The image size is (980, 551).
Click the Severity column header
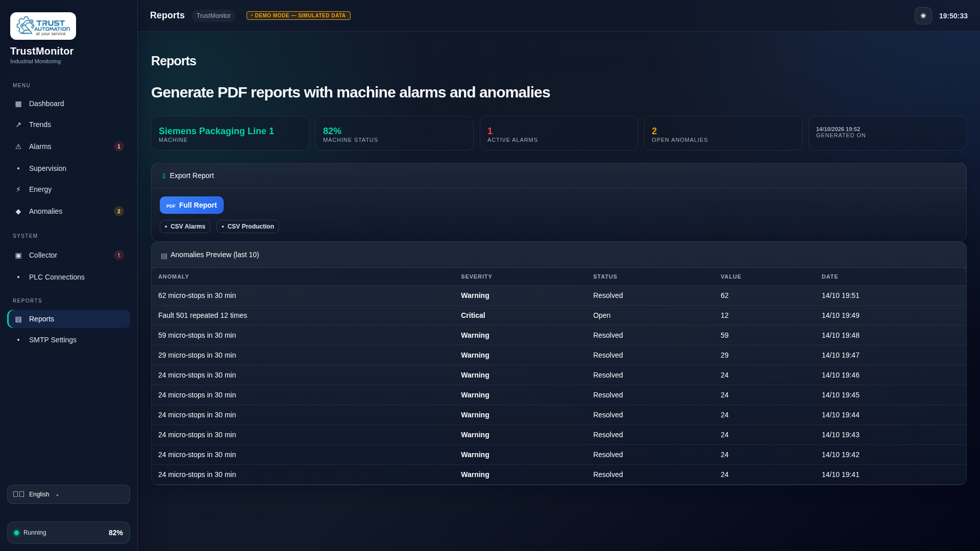pyautogui.click(x=476, y=277)
